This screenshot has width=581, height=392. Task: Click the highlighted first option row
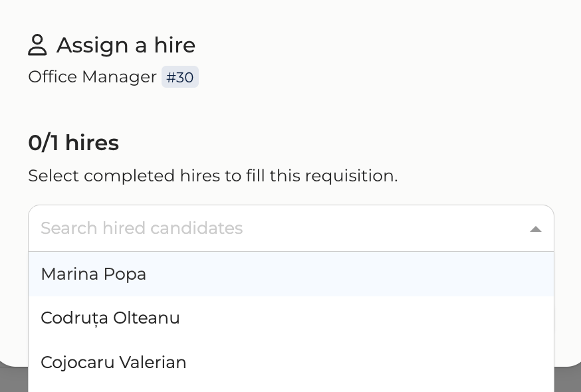point(332,274)
